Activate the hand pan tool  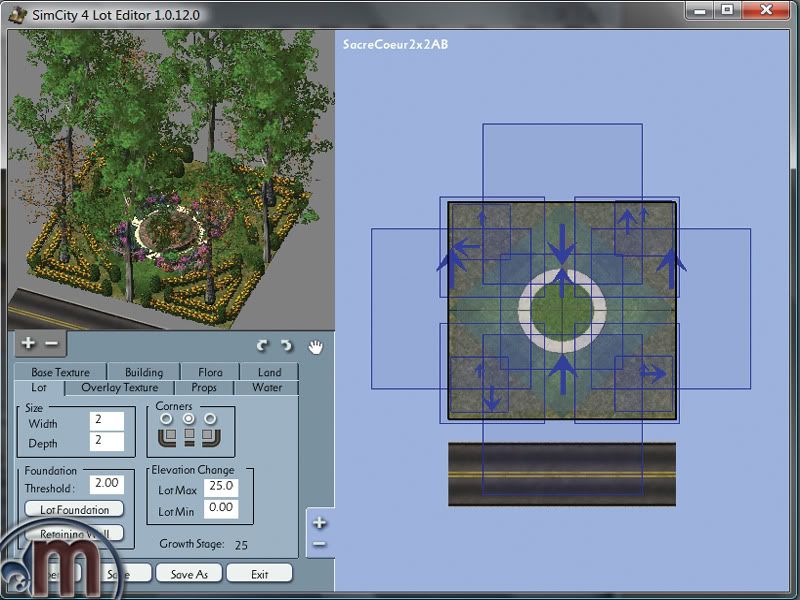[x=316, y=347]
